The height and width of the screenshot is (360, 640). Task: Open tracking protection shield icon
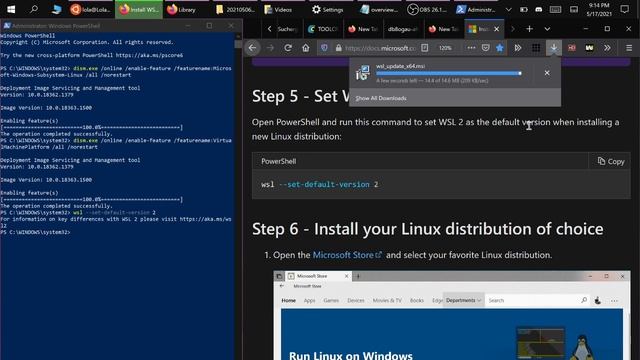click(x=324, y=48)
